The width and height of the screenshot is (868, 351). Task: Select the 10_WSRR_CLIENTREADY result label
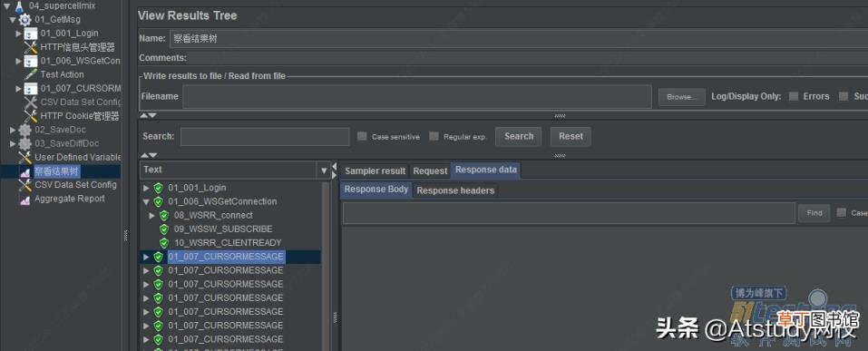(x=228, y=242)
